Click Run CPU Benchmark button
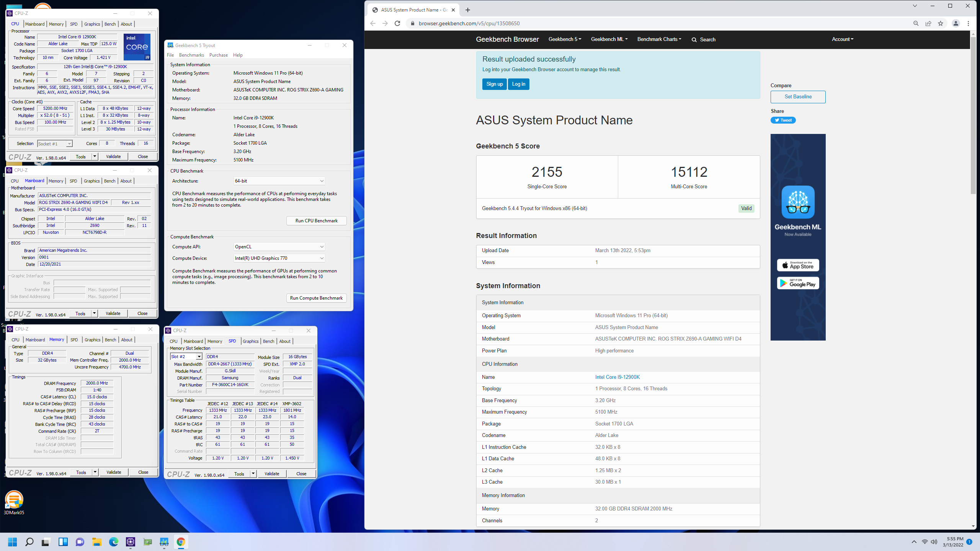The width and height of the screenshot is (980, 551). (316, 221)
